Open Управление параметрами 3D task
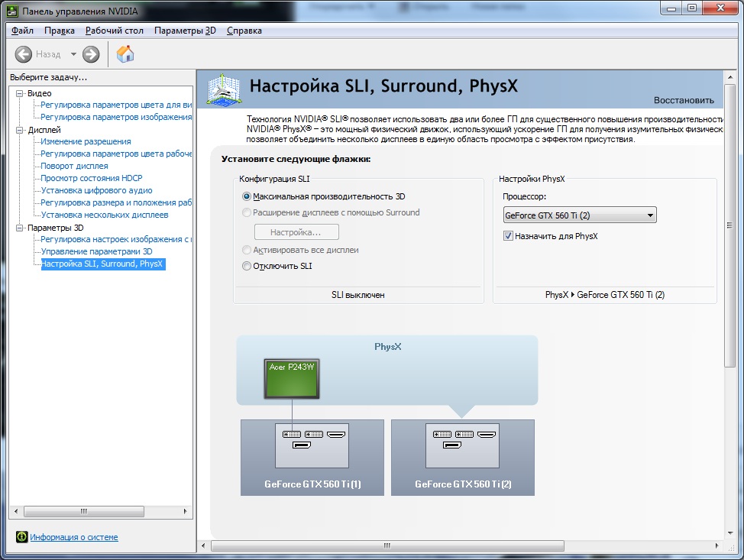This screenshot has width=744, height=560. click(x=97, y=251)
